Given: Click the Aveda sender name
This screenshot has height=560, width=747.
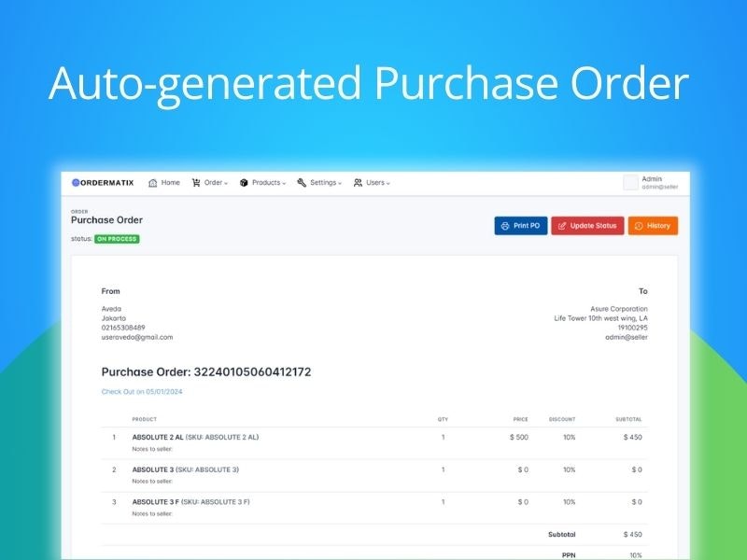Looking at the screenshot, I should click(x=111, y=309).
